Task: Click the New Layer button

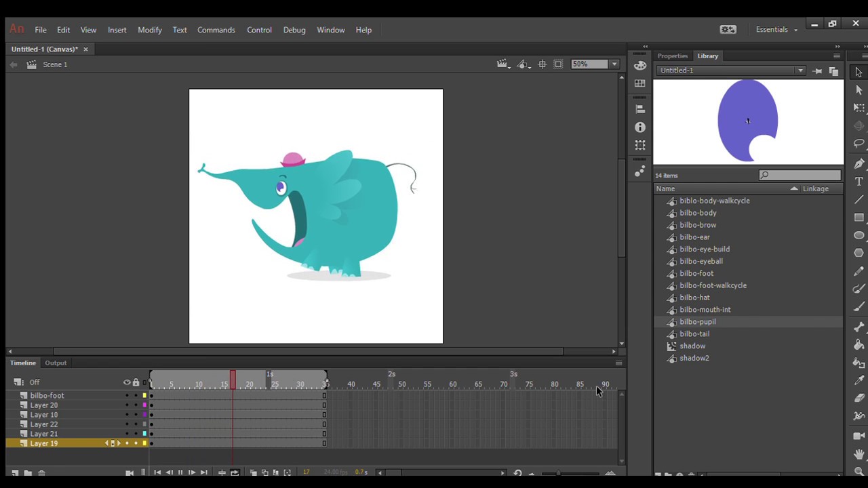Action: click(15, 473)
